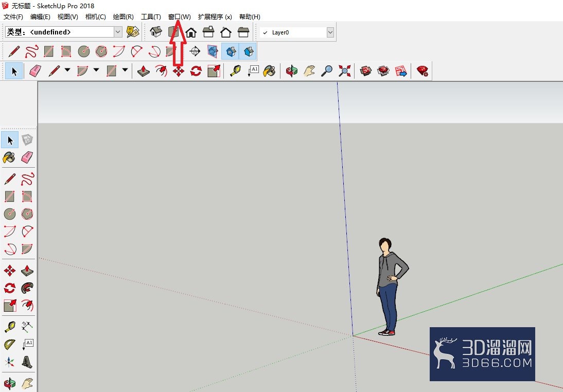Toggle the Section Cuts display button

(x=231, y=51)
